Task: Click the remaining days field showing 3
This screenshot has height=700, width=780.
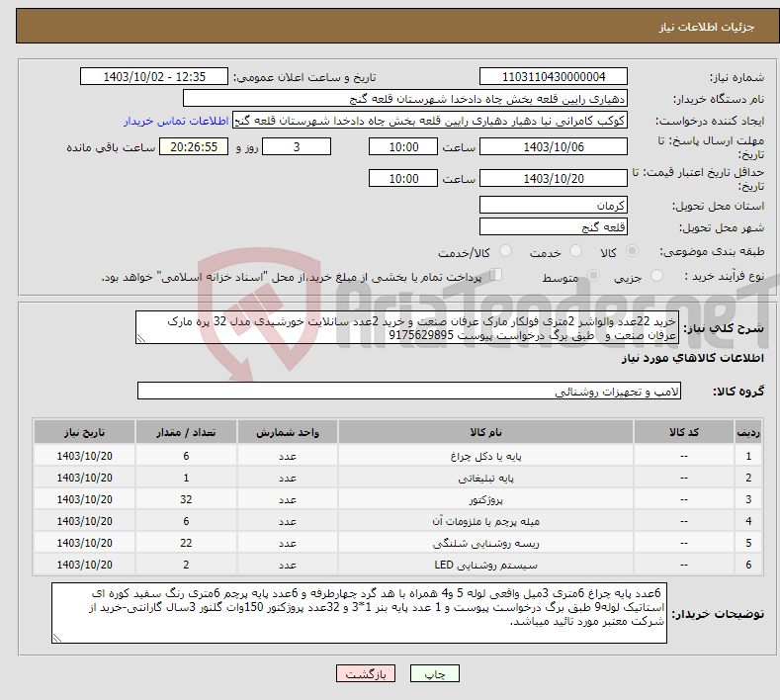Action: tap(297, 146)
